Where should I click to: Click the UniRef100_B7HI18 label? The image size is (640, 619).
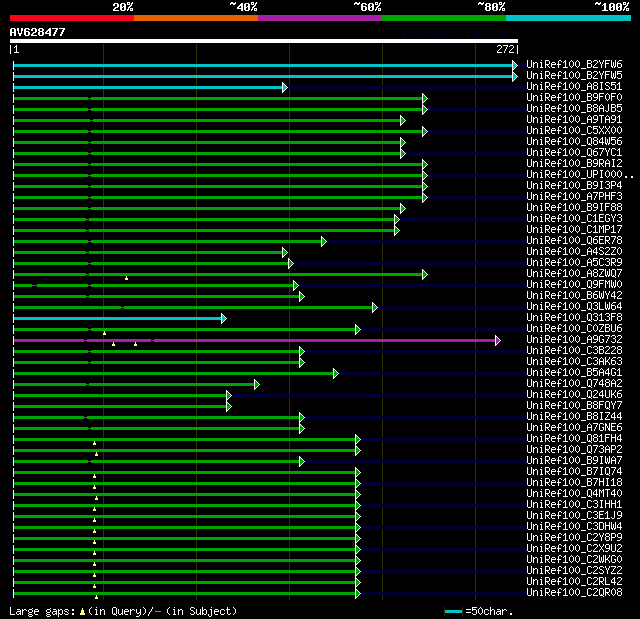[x=574, y=482]
